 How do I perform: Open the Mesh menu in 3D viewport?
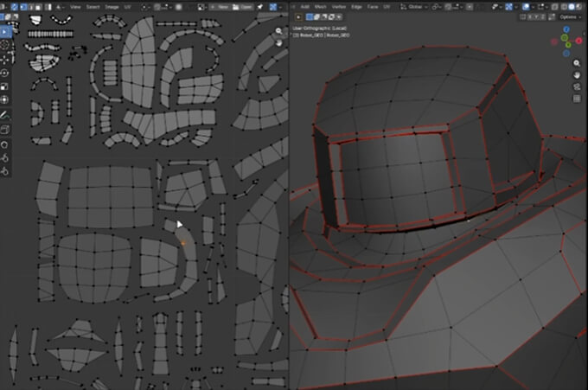[x=320, y=6]
